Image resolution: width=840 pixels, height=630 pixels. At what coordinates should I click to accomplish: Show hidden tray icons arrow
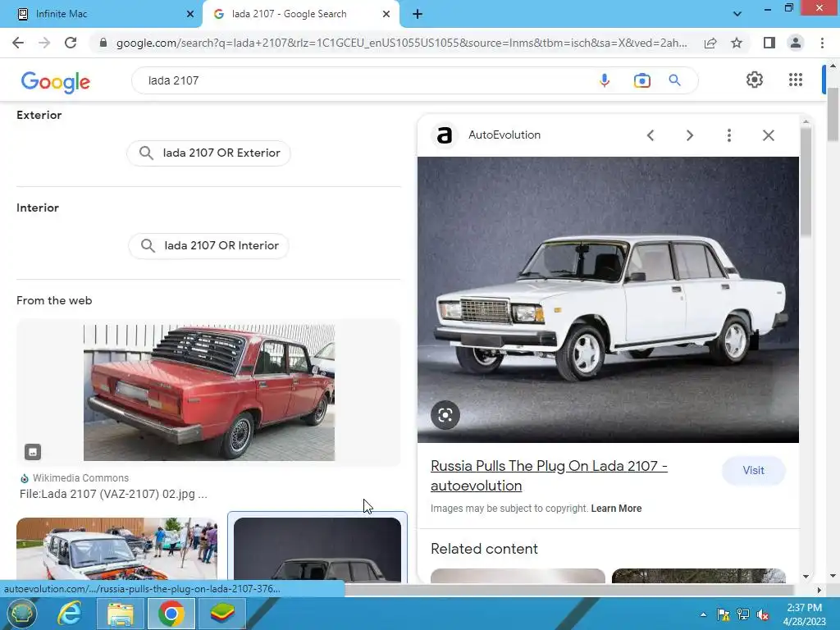point(703,614)
